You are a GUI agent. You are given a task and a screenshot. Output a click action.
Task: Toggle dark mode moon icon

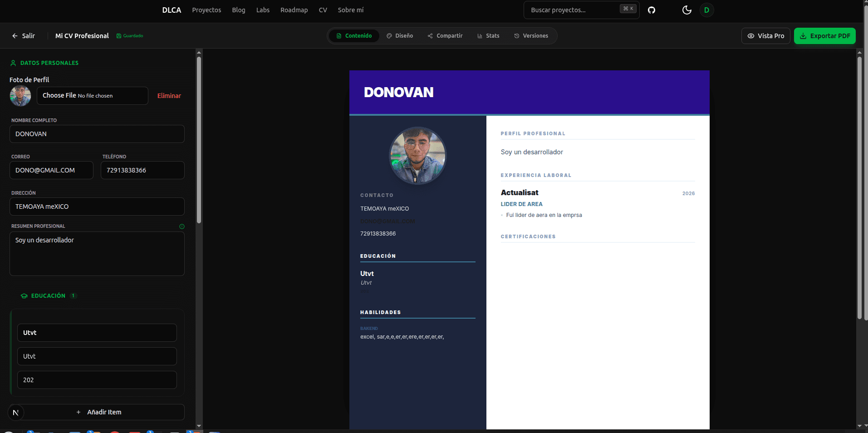(687, 10)
